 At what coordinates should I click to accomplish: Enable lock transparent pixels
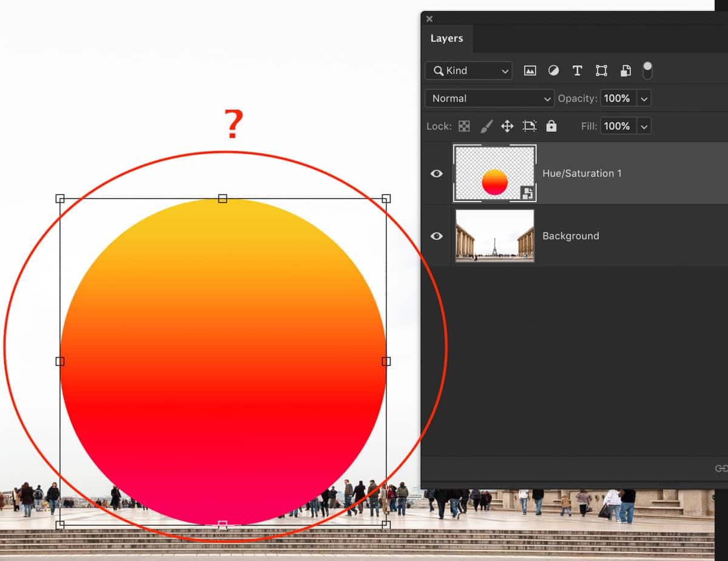point(464,126)
